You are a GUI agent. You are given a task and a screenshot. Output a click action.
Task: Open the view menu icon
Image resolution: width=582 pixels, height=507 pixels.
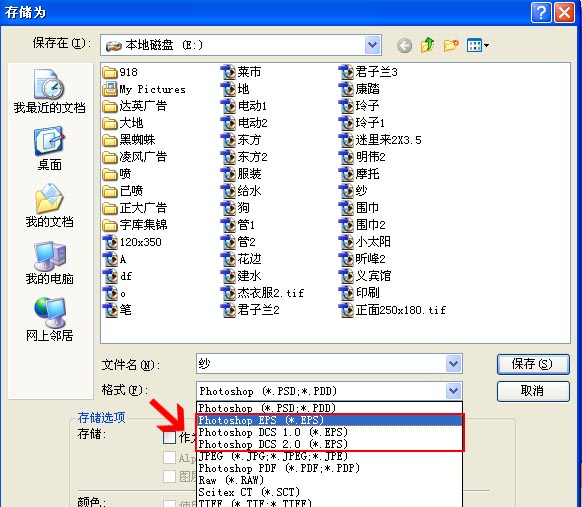(478, 45)
